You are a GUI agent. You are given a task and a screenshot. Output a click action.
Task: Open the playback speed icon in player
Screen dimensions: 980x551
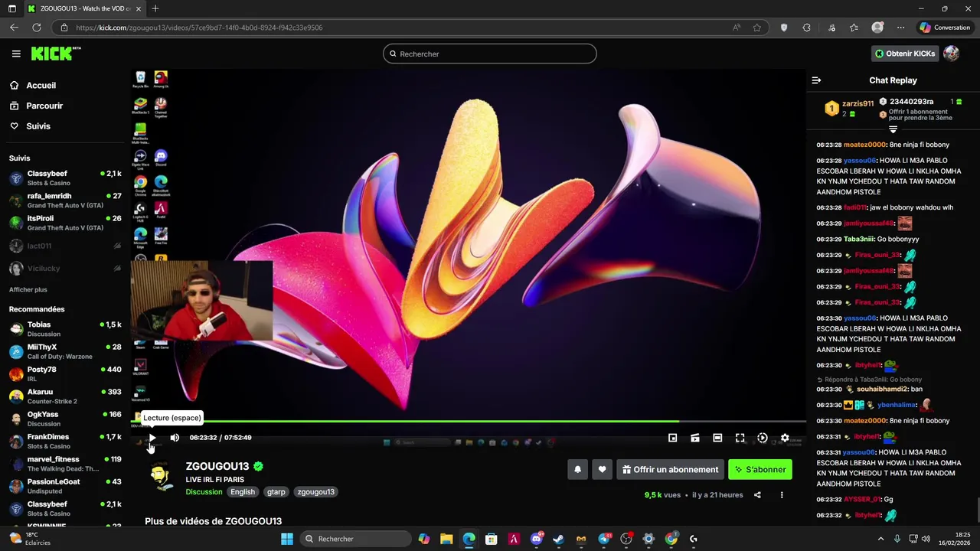click(763, 438)
